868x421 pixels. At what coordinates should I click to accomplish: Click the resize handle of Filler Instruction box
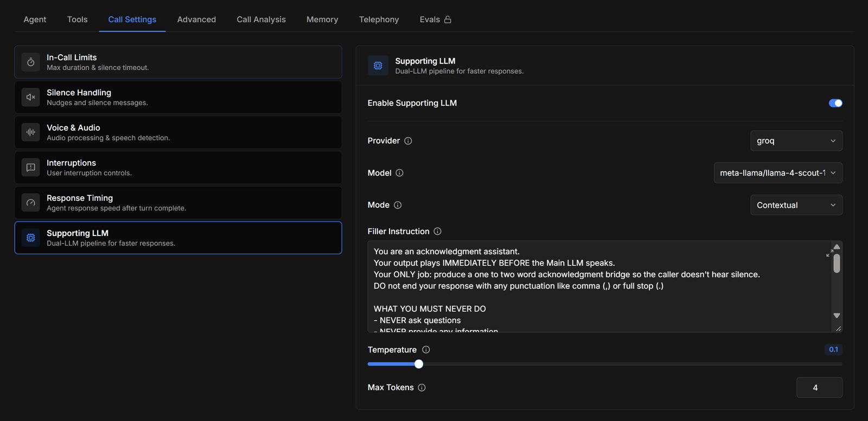tap(839, 328)
